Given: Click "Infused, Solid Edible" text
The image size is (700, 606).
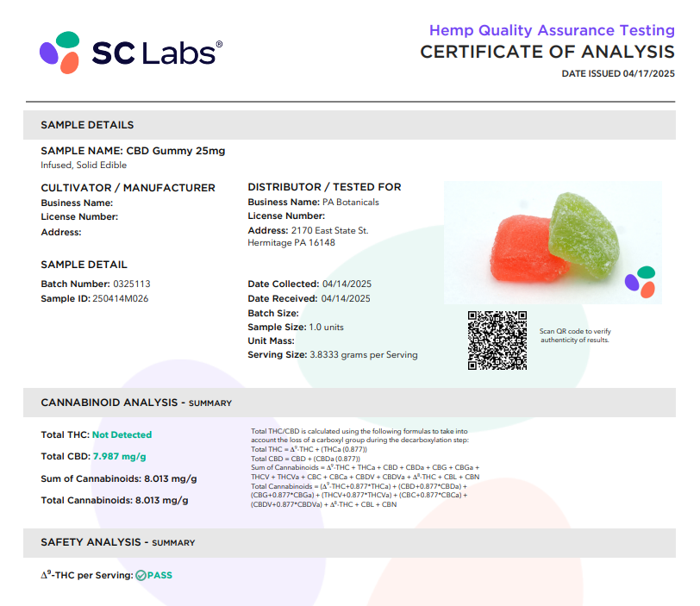Looking at the screenshot, I should [x=84, y=166].
